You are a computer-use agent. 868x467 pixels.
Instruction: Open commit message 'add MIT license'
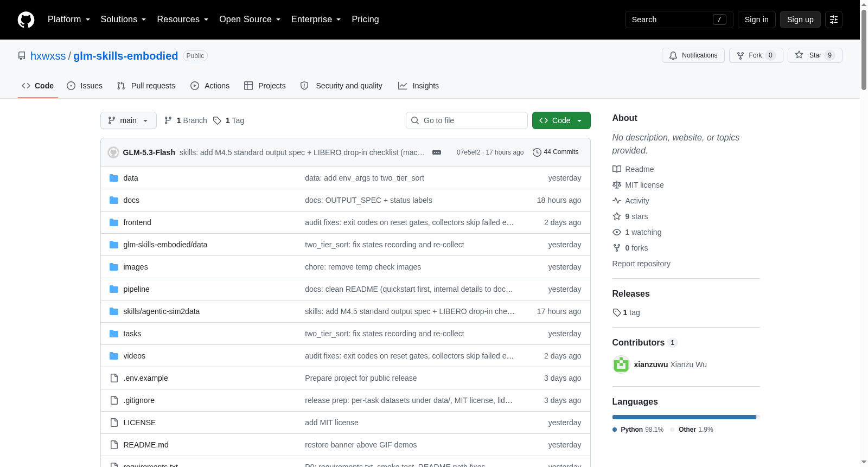pyautogui.click(x=331, y=423)
